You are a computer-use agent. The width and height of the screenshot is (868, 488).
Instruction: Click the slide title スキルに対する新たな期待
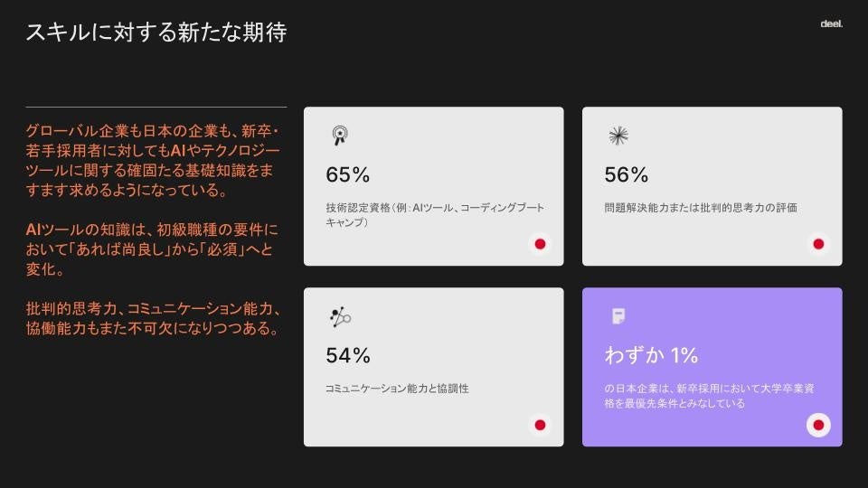[x=156, y=33]
